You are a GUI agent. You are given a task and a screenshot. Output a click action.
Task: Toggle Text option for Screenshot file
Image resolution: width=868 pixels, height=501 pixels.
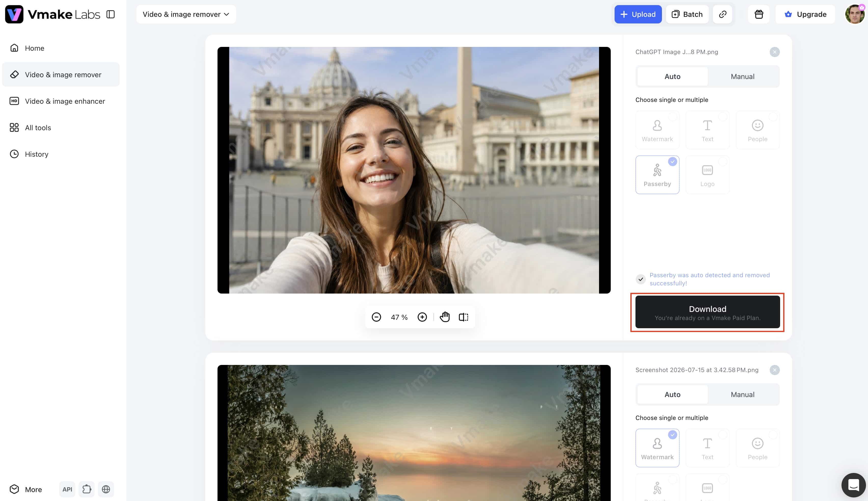point(707,448)
